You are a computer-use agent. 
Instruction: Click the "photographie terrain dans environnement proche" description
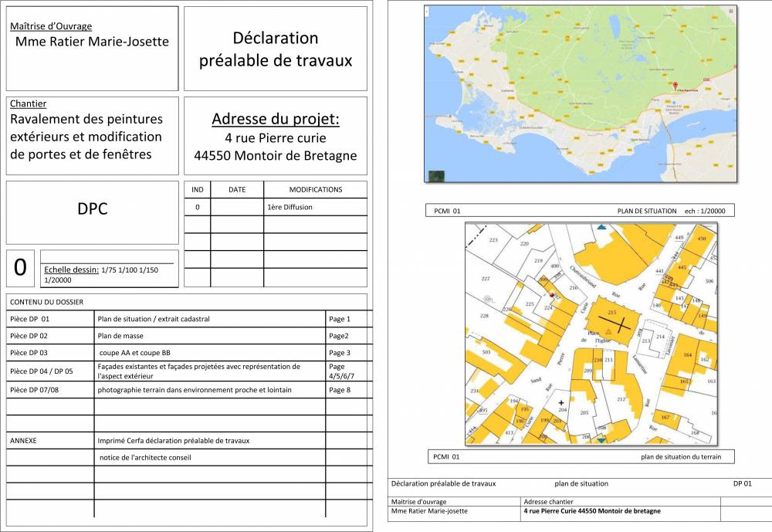pos(195,390)
